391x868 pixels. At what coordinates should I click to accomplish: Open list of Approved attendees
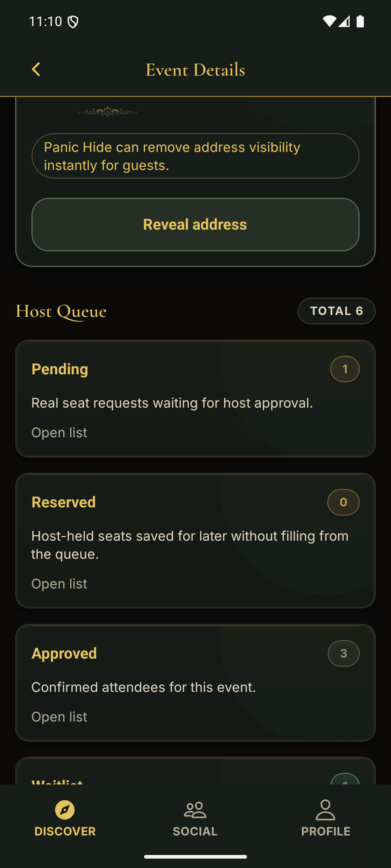point(59,717)
